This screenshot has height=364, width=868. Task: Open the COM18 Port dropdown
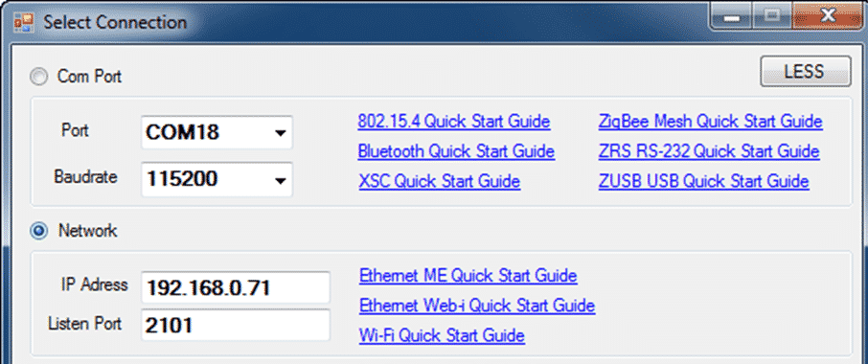[x=217, y=132]
